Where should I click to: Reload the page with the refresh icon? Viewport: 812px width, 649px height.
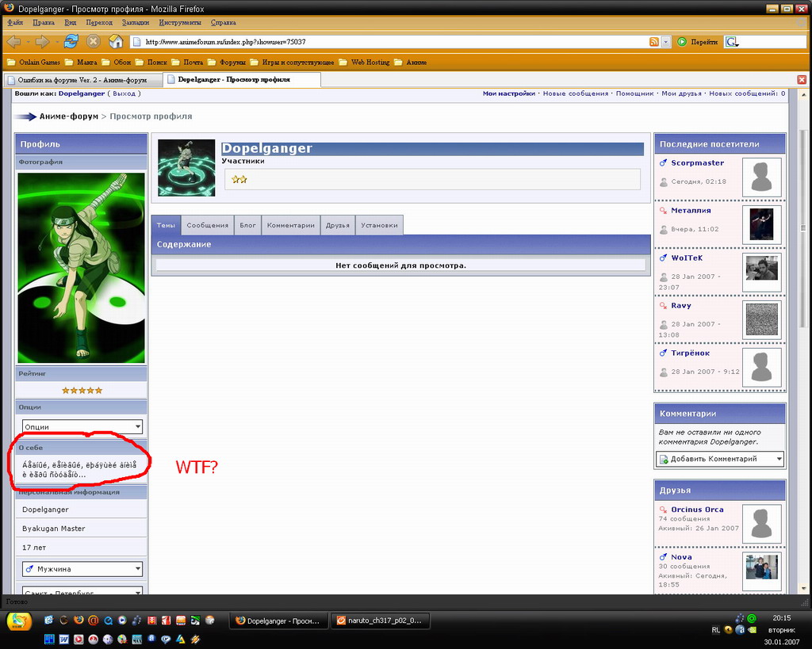pyautogui.click(x=71, y=41)
